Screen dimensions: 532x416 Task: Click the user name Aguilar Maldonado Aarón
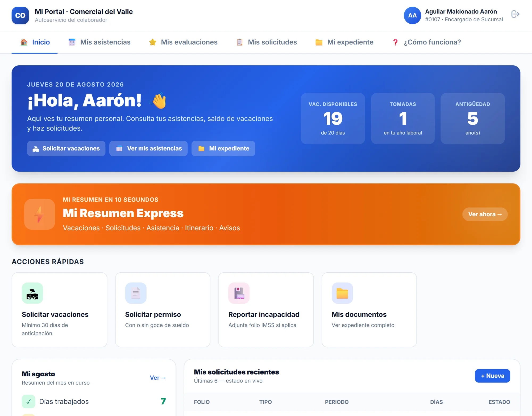coord(461,11)
